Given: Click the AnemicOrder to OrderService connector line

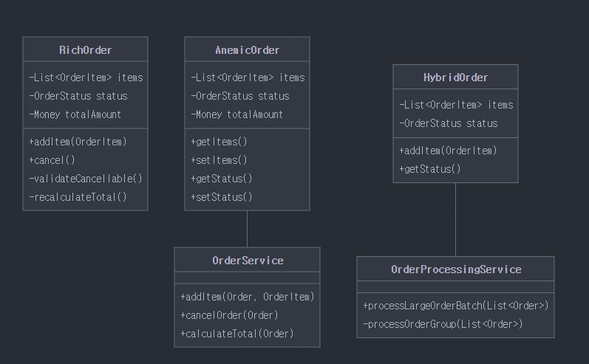Looking at the screenshot, I should tap(247, 229).
